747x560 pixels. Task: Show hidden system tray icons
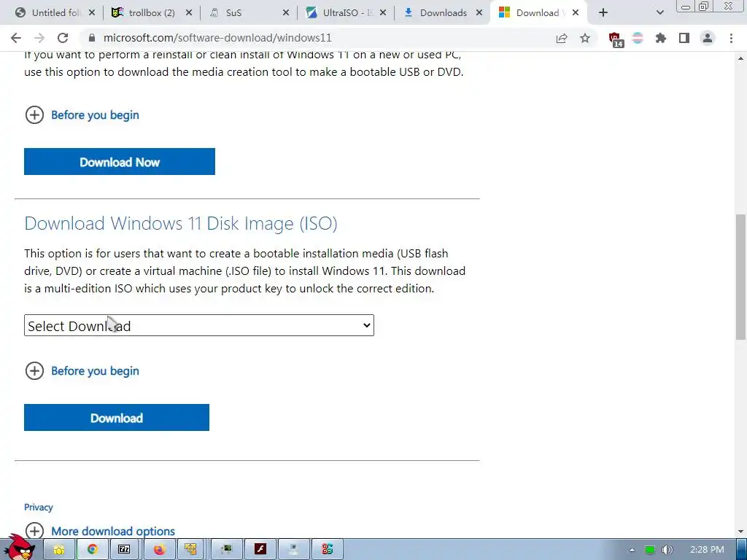pyautogui.click(x=632, y=550)
